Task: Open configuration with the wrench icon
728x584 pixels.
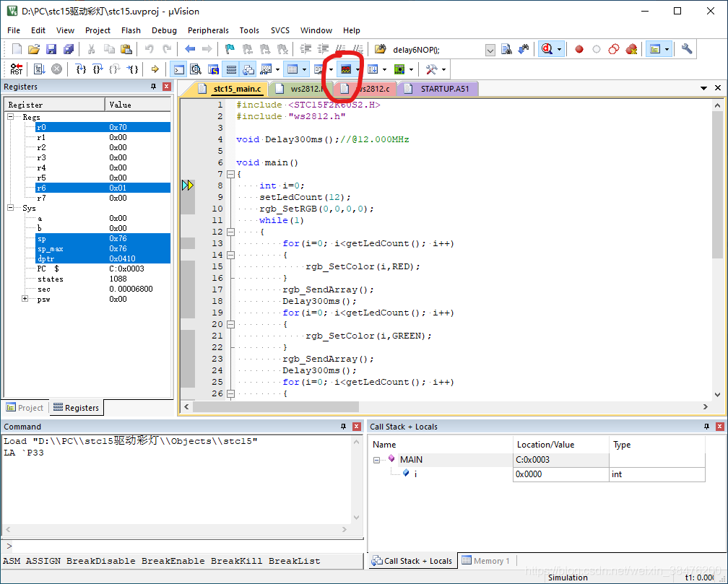Action: (687, 49)
